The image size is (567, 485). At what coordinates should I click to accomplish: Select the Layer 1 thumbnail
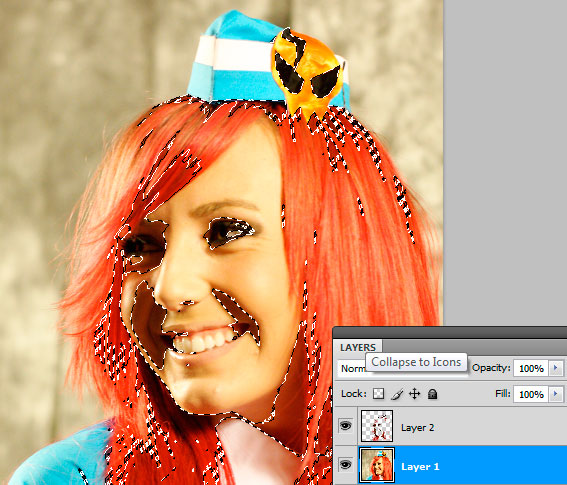click(x=377, y=465)
